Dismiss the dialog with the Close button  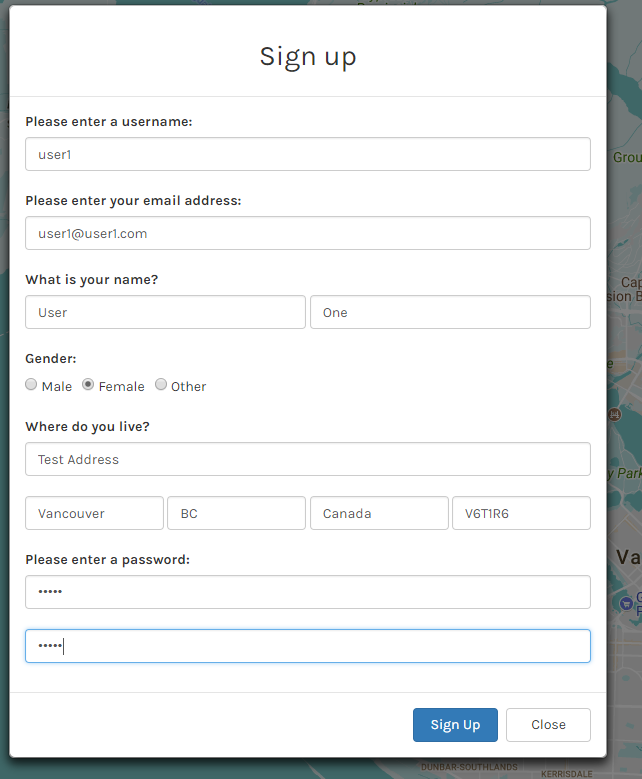[x=548, y=725]
